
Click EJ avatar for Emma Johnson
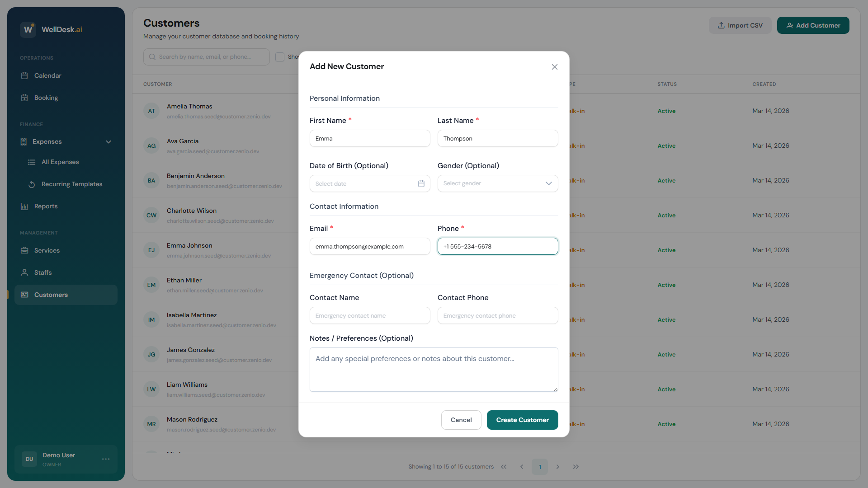point(151,250)
